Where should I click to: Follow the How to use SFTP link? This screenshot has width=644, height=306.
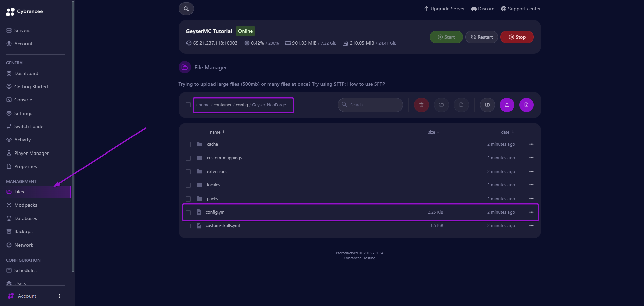[x=366, y=84]
